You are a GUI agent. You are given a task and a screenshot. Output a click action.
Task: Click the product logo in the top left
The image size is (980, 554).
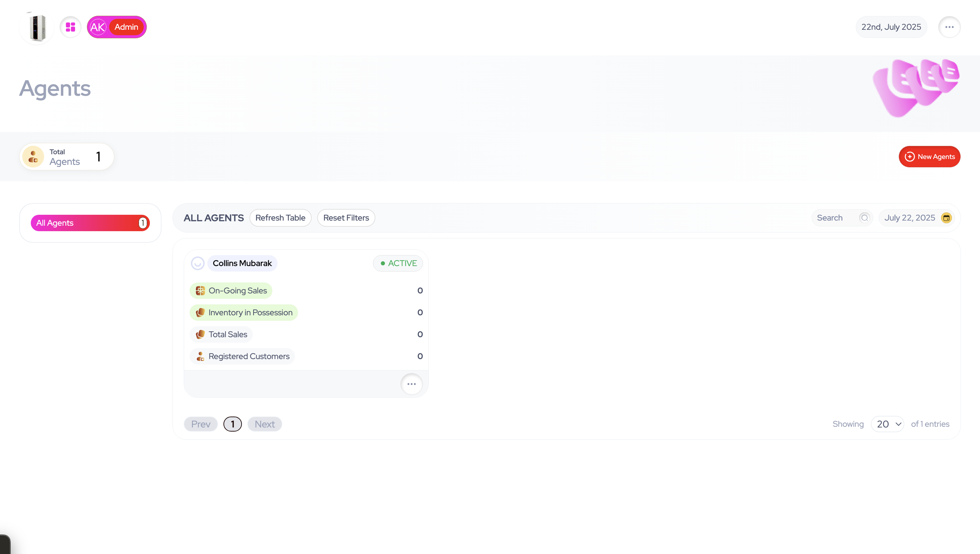(x=37, y=27)
